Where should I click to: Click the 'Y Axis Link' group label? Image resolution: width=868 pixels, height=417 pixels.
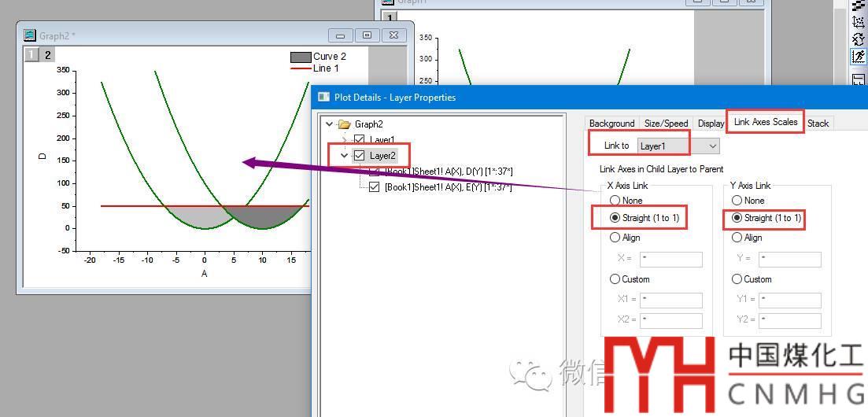pos(751,186)
